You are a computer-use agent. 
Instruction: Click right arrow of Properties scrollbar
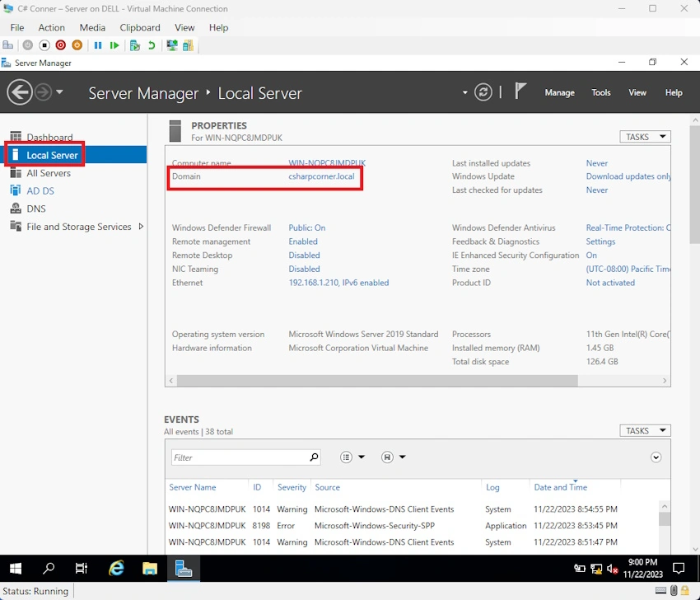[x=665, y=381]
